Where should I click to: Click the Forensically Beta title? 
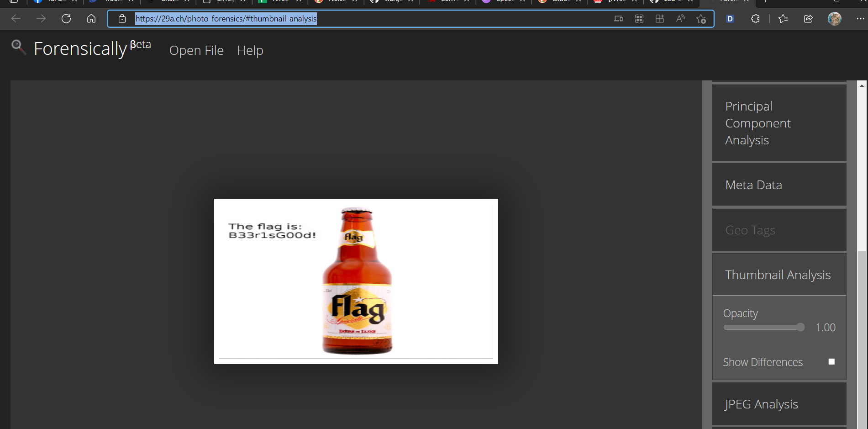(x=92, y=48)
